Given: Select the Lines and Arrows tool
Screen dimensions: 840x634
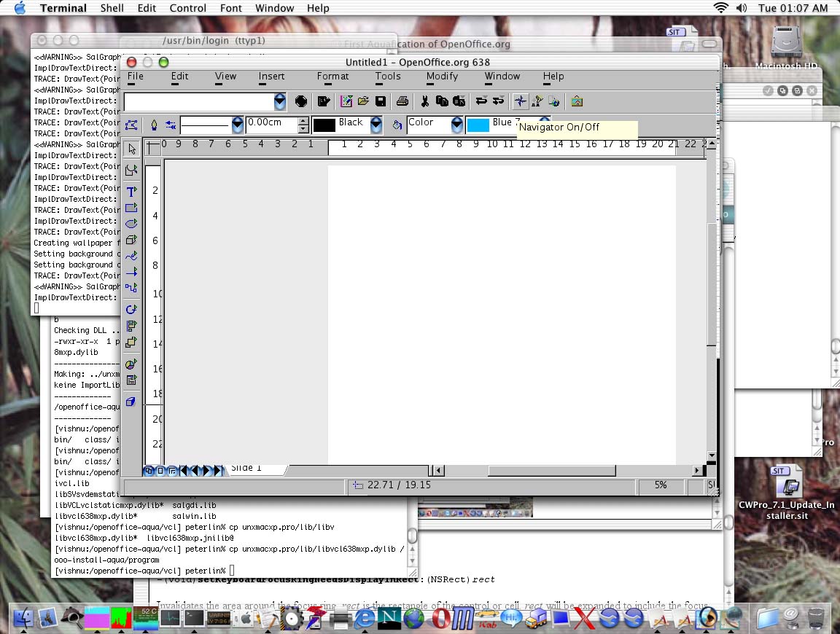Looking at the screenshot, I should 132,272.
